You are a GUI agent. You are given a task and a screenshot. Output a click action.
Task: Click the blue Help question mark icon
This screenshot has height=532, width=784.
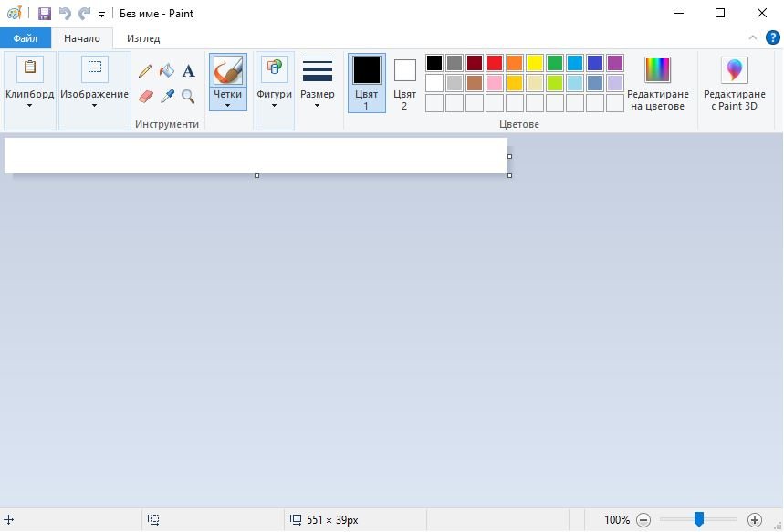point(772,37)
